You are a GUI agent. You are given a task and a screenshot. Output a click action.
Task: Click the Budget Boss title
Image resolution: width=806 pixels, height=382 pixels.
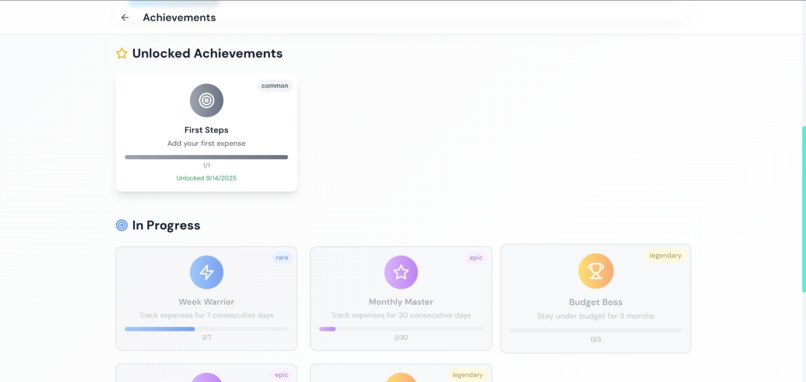pyautogui.click(x=596, y=302)
